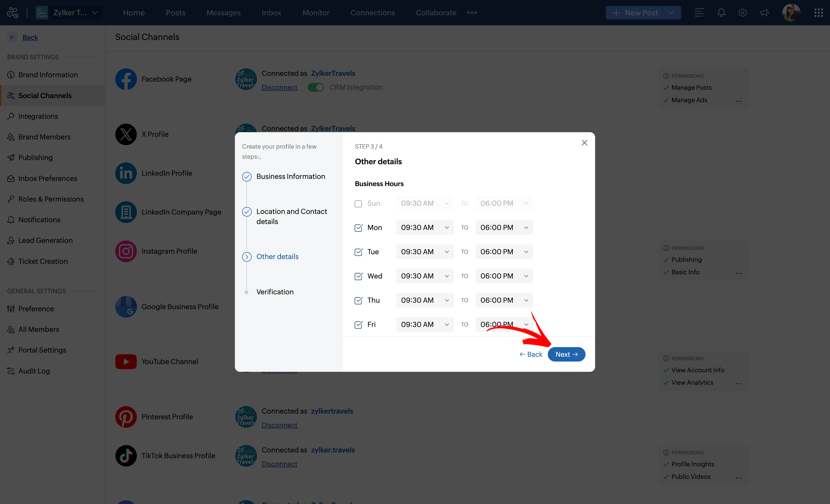Click the Facebook Page logo icon
This screenshot has width=830, height=504.
coord(126,79)
